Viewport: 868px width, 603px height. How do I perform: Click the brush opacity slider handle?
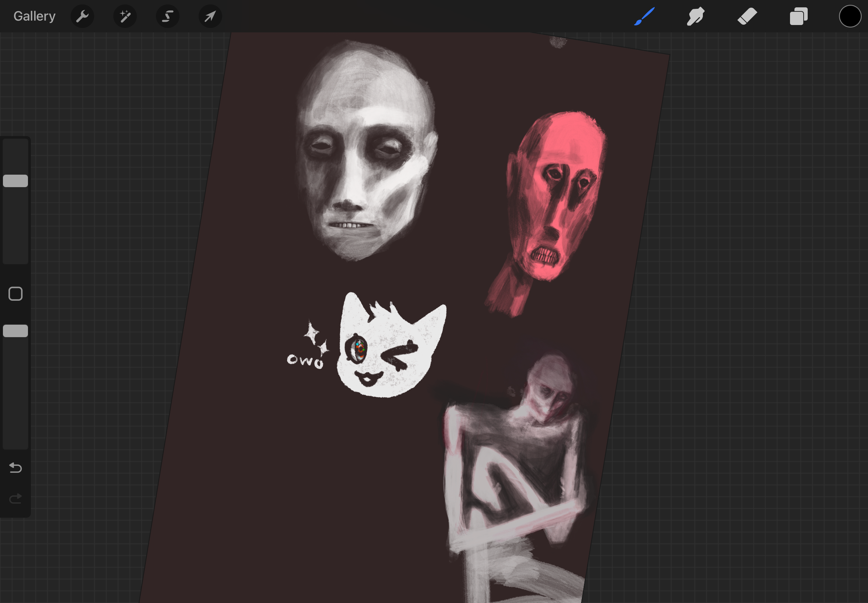click(15, 331)
